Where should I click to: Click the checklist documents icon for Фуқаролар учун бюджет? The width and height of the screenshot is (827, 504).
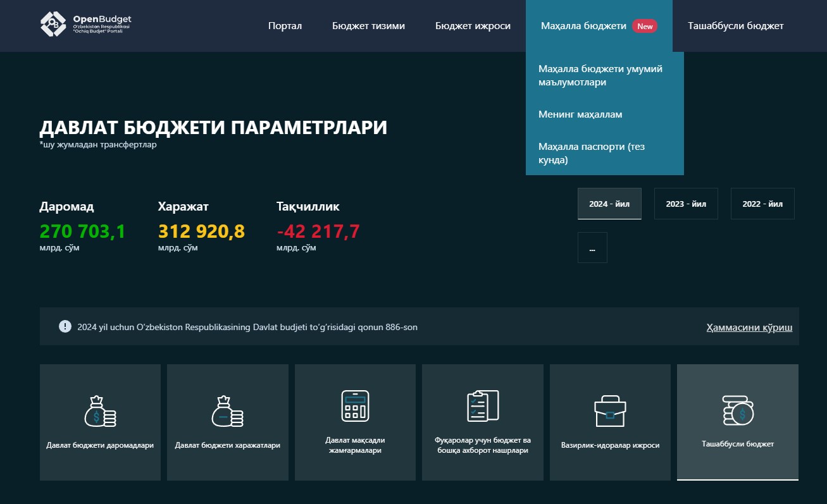click(x=483, y=405)
